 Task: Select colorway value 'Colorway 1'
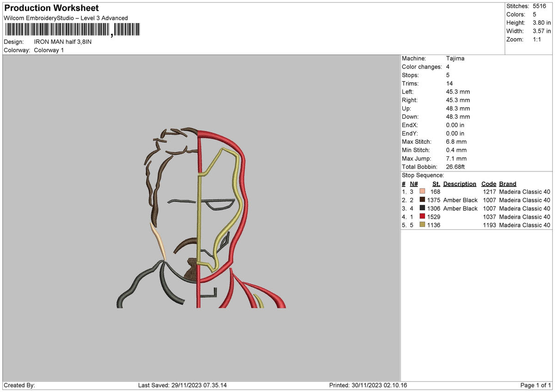coord(49,50)
